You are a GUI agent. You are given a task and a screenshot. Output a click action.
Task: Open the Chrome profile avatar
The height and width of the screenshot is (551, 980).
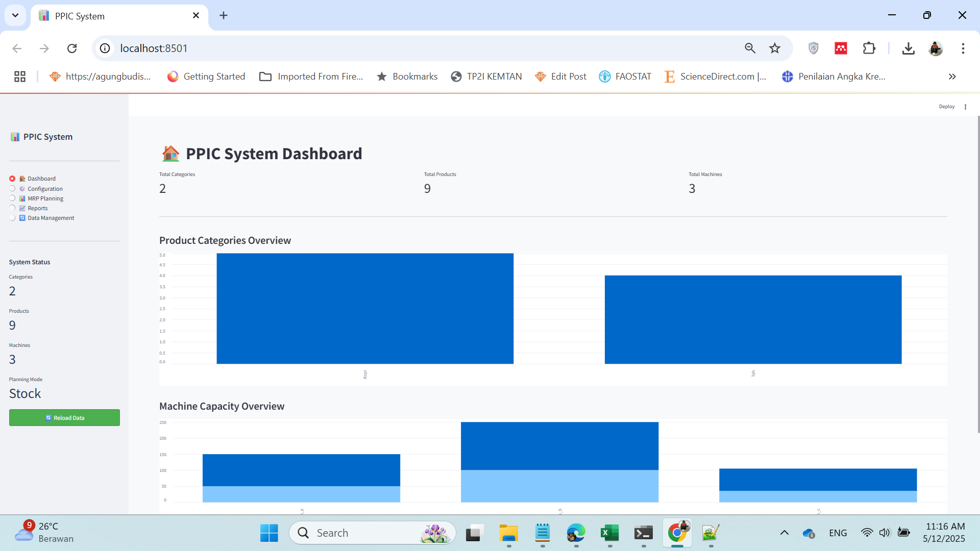click(936, 48)
